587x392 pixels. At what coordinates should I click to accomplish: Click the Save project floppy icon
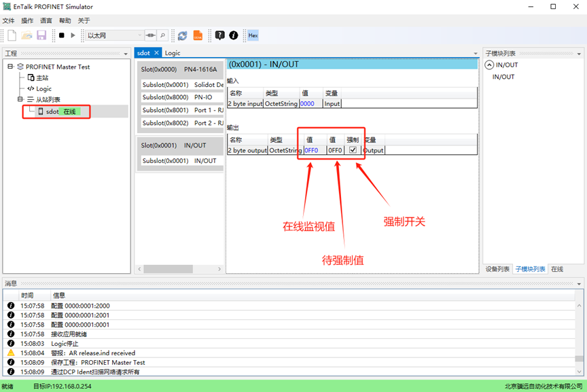(41, 35)
